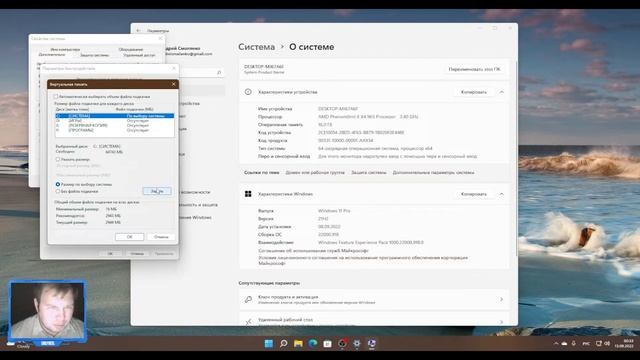Image resolution: width=640 pixels, height=360 pixels.
Task: Click the РУС language indicator
Action: pos(586,344)
